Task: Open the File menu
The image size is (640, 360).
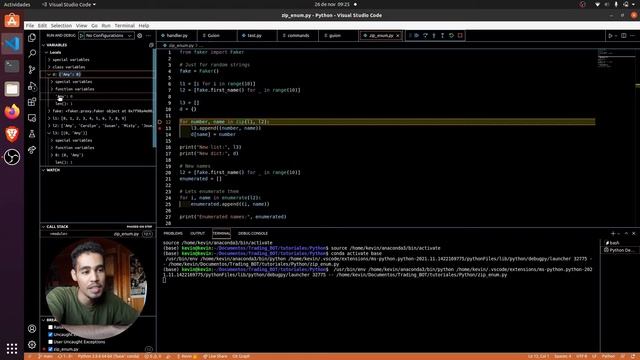Action: 30,25
